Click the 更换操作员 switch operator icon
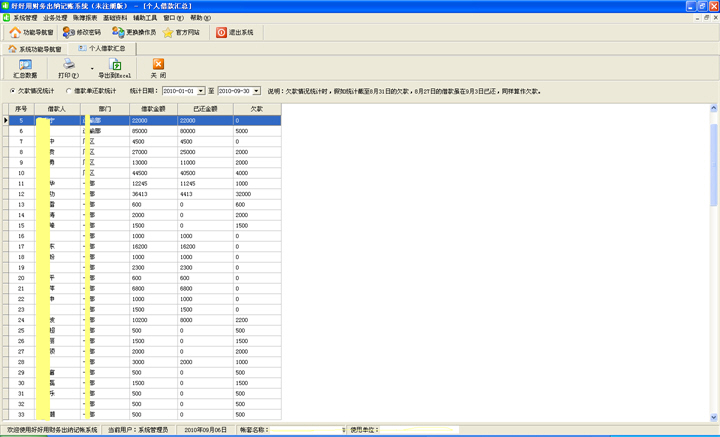The image size is (720, 437). 119,32
